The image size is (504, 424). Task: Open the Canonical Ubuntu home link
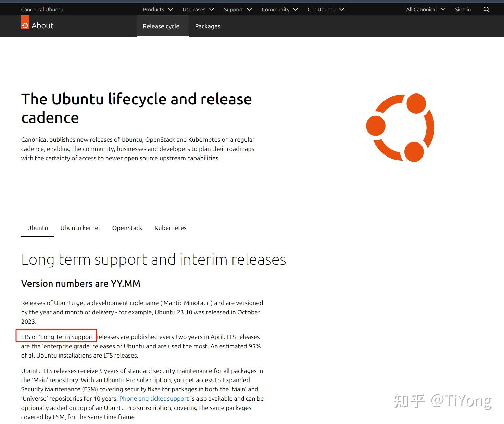(42, 9)
